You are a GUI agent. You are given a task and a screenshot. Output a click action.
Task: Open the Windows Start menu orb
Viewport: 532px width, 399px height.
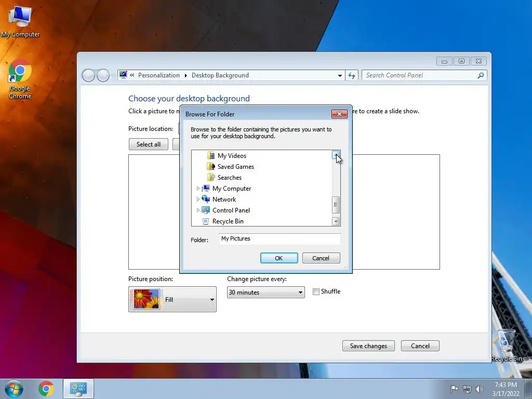(x=14, y=389)
